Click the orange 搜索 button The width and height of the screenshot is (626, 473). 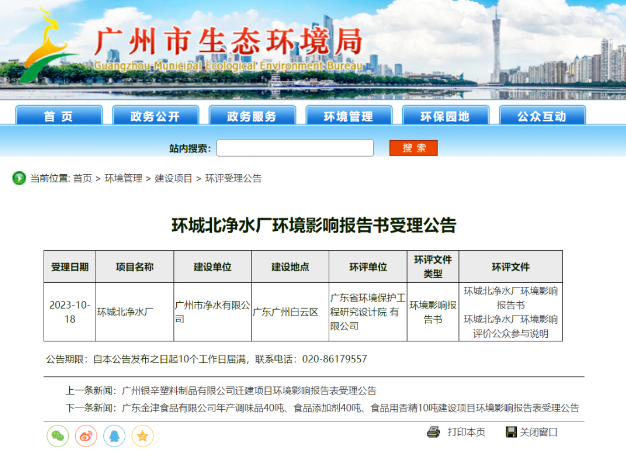pos(414,148)
